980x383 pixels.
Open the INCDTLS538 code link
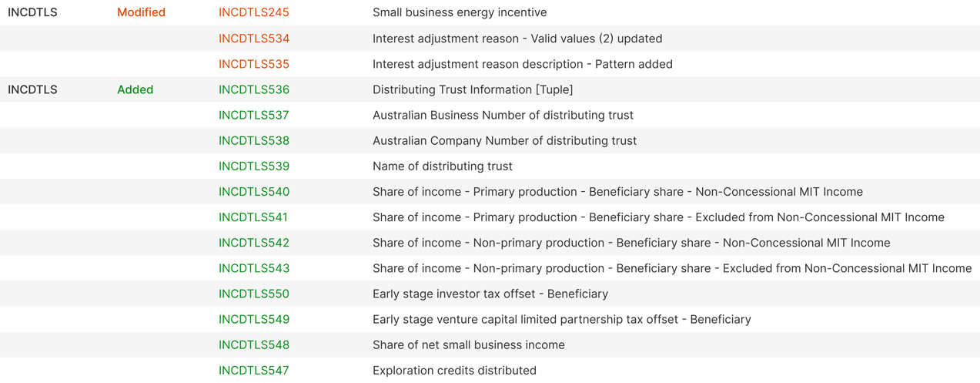point(254,140)
